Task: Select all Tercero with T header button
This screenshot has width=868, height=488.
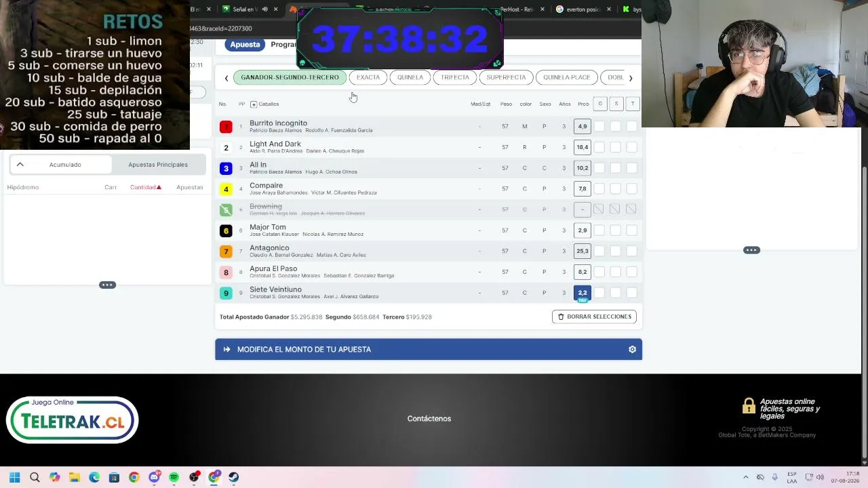Action: [x=632, y=104]
